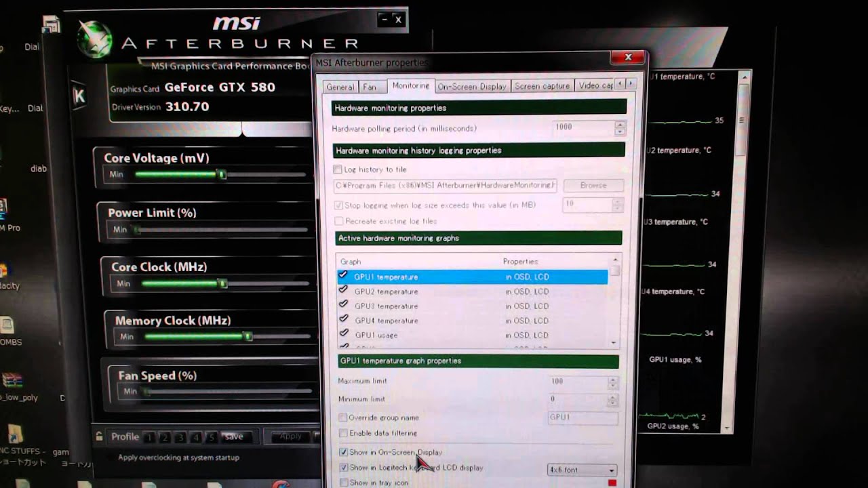This screenshot has height=488, width=868.
Task: Select profile slot 2 in Afterburner
Action: pyautogui.click(x=165, y=437)
